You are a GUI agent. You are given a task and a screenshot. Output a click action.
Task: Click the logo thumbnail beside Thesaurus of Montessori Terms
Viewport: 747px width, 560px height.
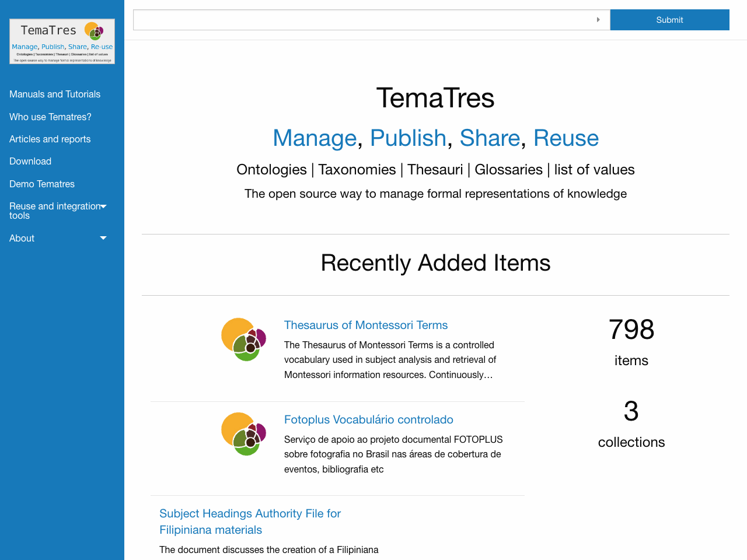tap(243, 339)
